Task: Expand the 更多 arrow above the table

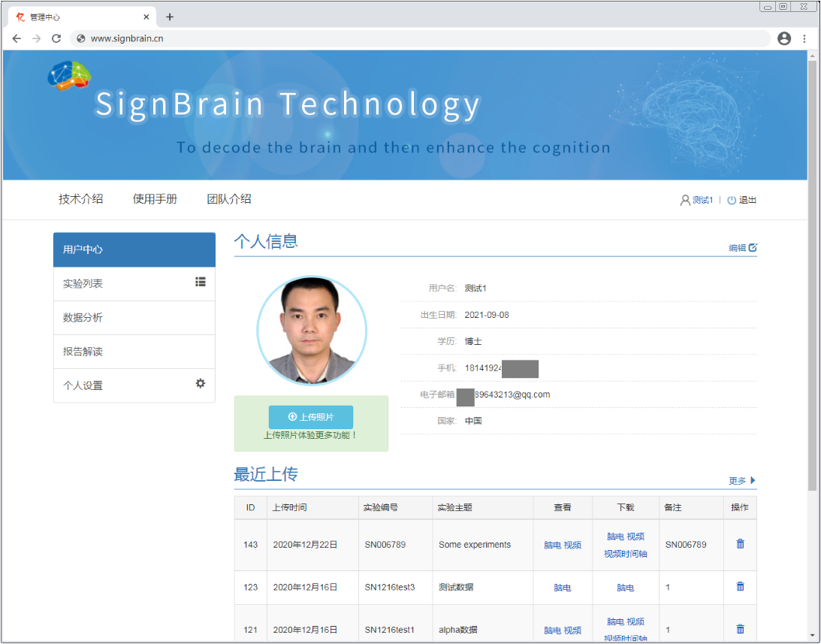Action: 752,479
